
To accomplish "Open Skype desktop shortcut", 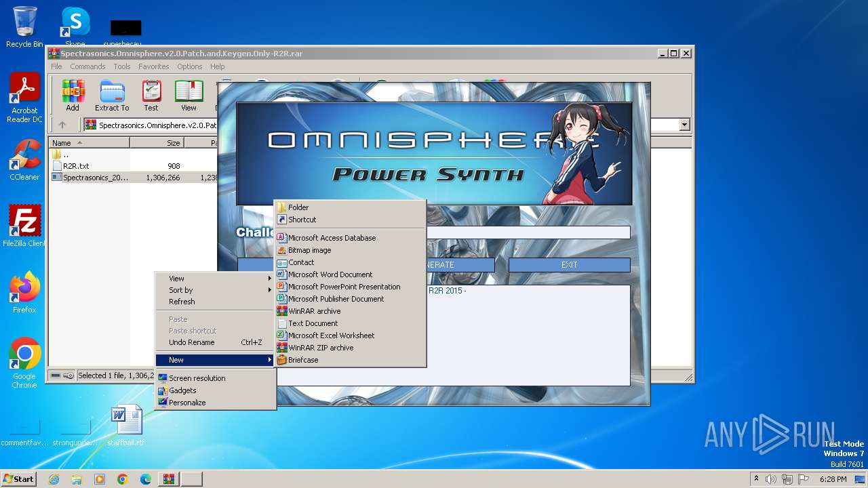I will click(75, 27).
